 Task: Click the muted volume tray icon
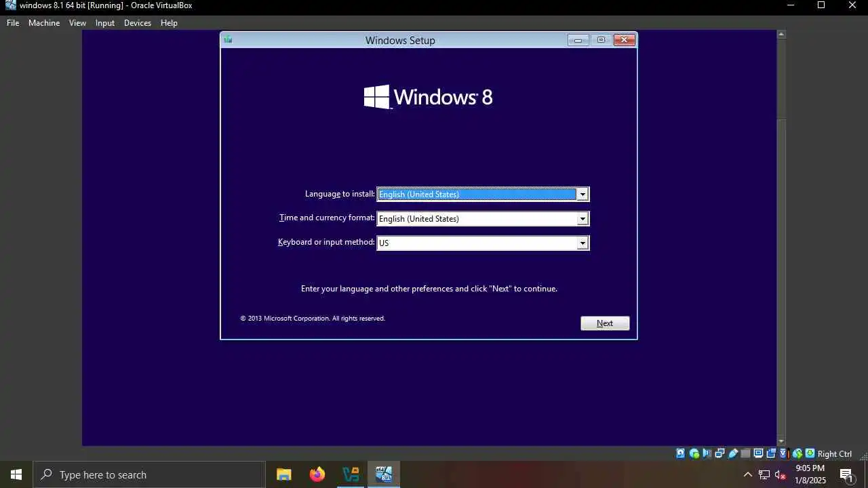tap(781, 474)
